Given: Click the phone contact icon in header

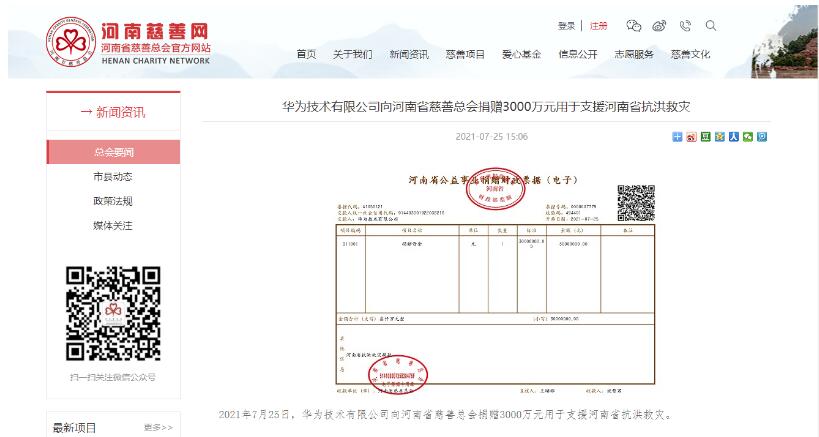Looking at the screenshot, I should (685, 26).
